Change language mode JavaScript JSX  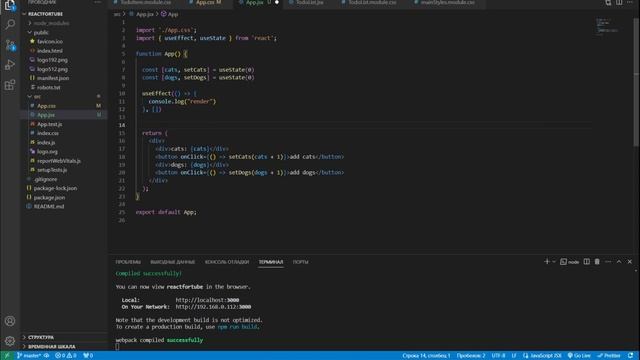coord(546,356)
